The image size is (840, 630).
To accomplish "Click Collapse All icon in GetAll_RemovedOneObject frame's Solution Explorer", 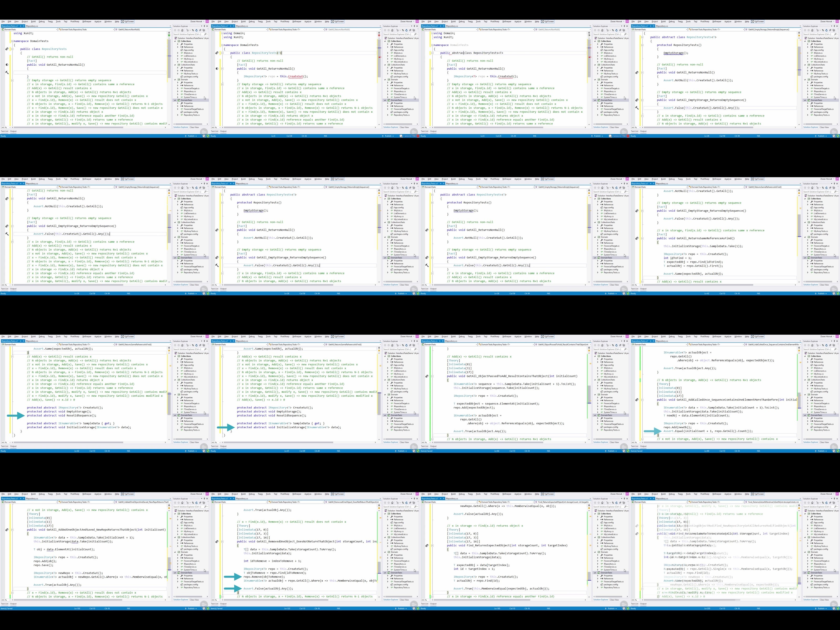I will (x=410, y=503).
